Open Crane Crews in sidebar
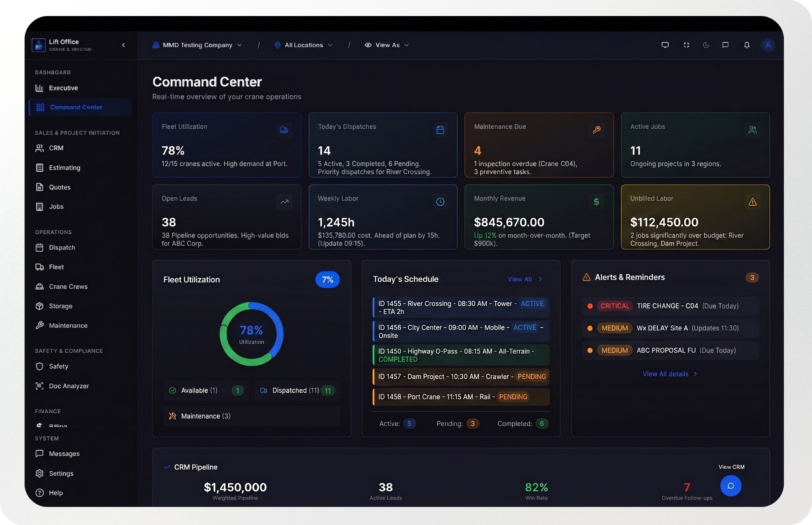The image size is (812, 525). point(80,286)
